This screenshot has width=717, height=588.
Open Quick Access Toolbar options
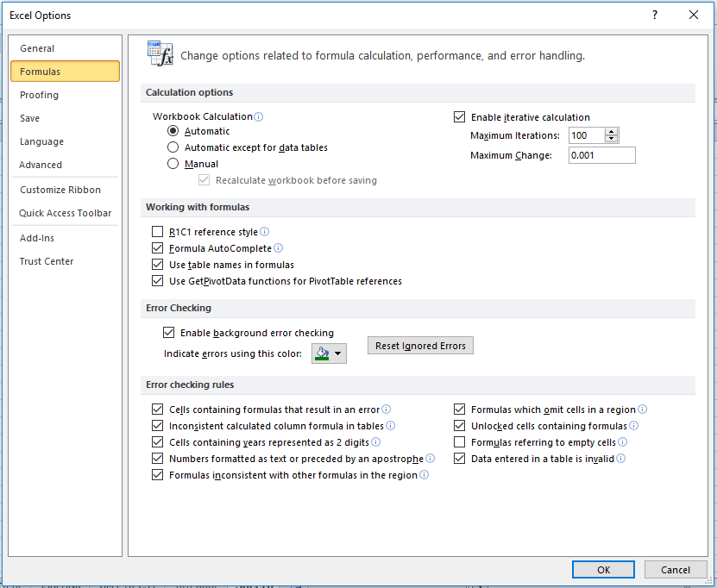tap(65, 213)
